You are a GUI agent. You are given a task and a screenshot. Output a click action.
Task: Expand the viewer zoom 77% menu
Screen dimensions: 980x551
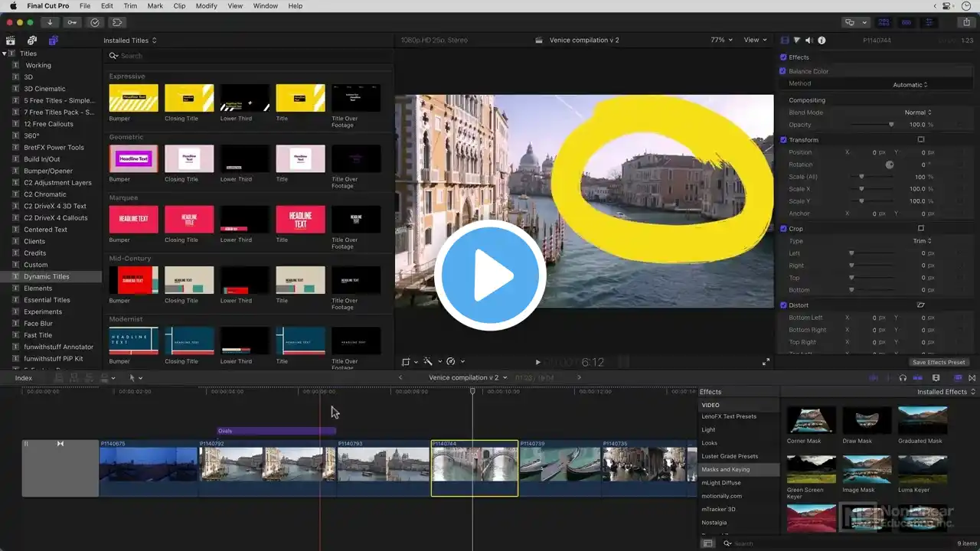tap(721, 40)
